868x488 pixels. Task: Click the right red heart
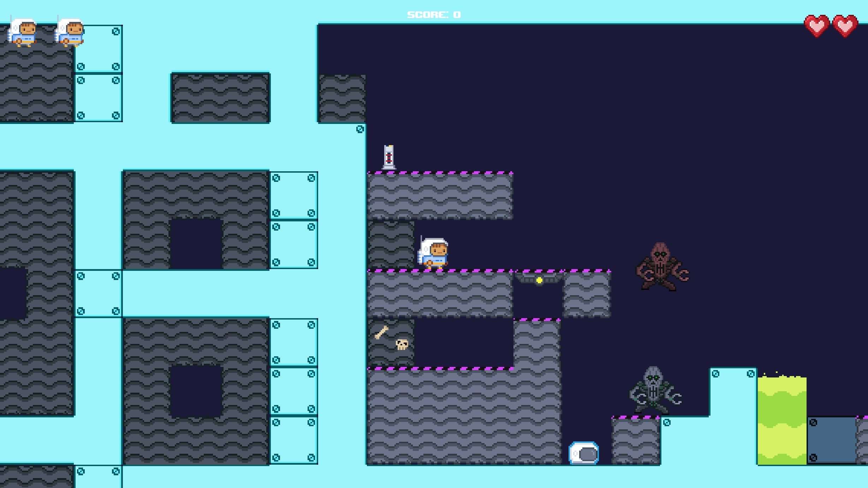845,26
